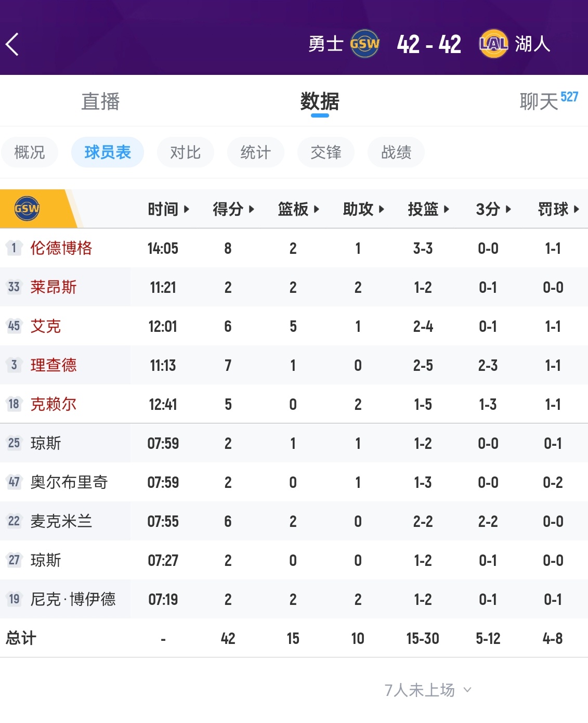Screen dimensions: 588x723
Task: Open player 克赖尔 profile
Action: [54, 404]
